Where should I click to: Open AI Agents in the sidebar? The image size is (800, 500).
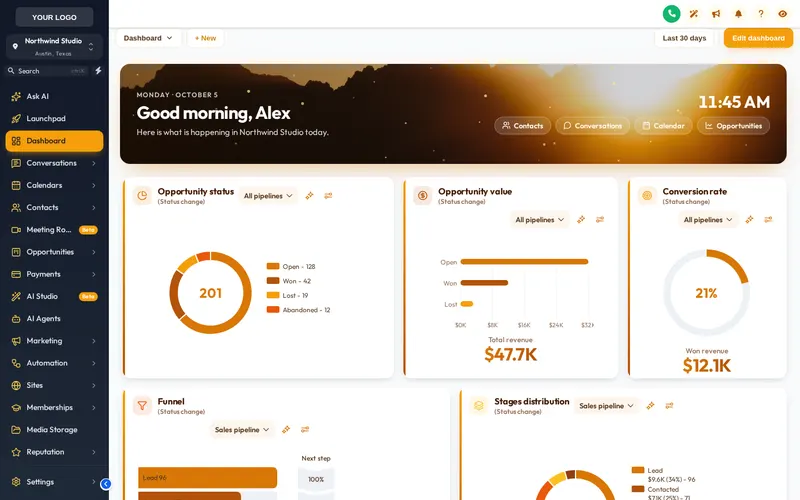pos(54,318)
